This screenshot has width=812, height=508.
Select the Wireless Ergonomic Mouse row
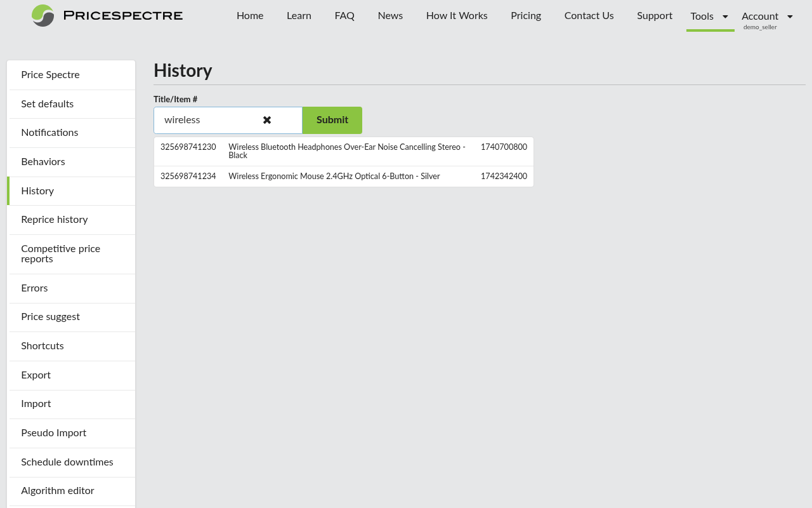343,176
